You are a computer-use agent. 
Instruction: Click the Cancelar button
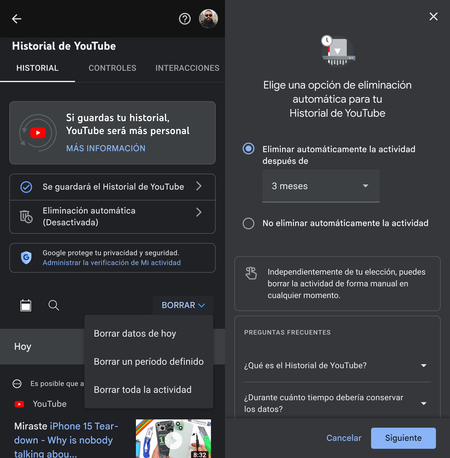point(344,438)
